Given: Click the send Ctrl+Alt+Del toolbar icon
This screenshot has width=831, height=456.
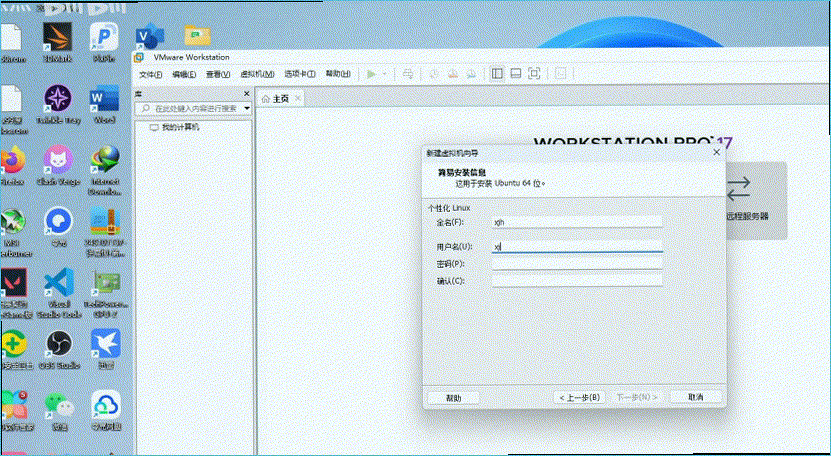Looking at the screenshot, I should coord(408,74).
